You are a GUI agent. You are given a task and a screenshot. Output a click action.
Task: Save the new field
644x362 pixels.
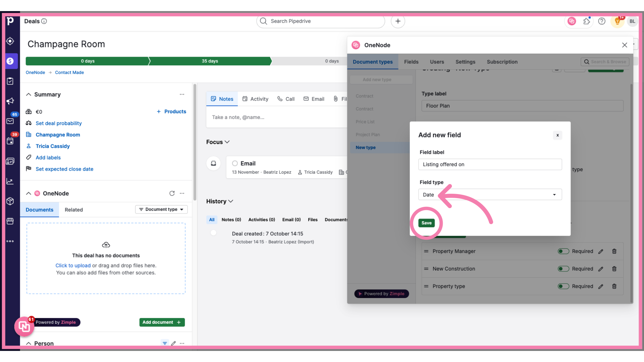coord(426,223)
